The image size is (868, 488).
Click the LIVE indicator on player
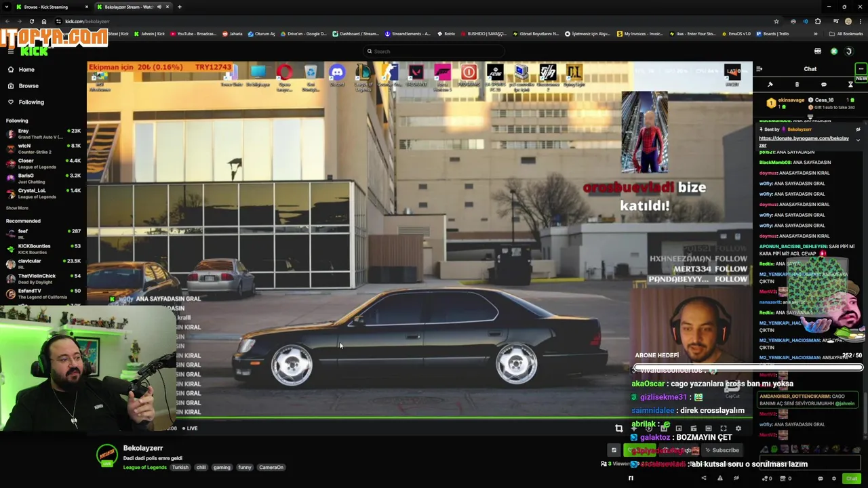pyautogui.click(x=189, y=428)
